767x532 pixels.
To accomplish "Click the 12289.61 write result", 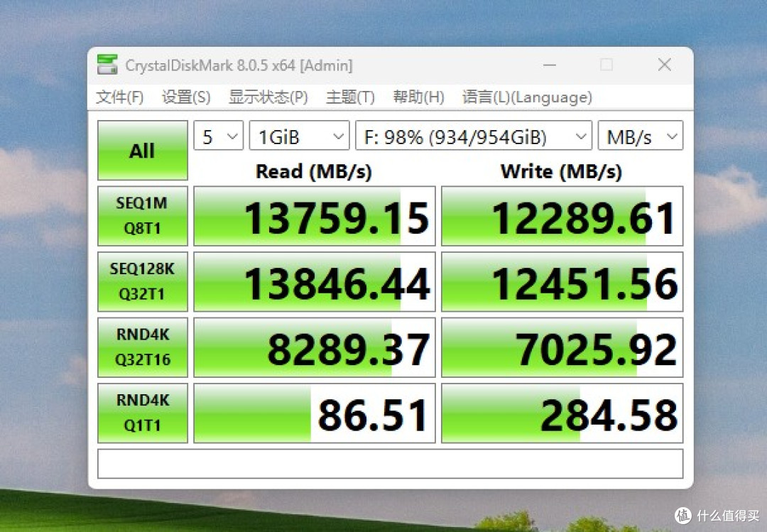I will pyautogui.click(x=562, y=216).
